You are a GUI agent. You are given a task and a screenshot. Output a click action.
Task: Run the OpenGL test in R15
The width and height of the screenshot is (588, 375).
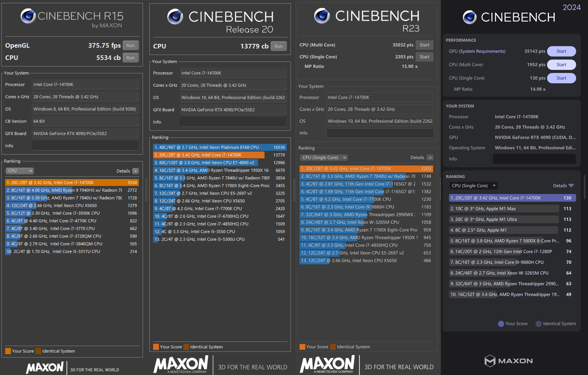click(x=131, y=45)
